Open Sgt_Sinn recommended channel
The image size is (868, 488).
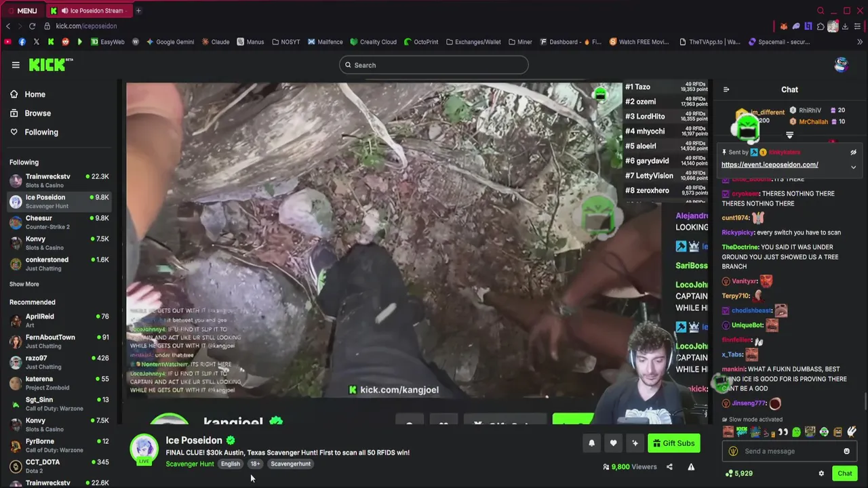coord(59,404)
